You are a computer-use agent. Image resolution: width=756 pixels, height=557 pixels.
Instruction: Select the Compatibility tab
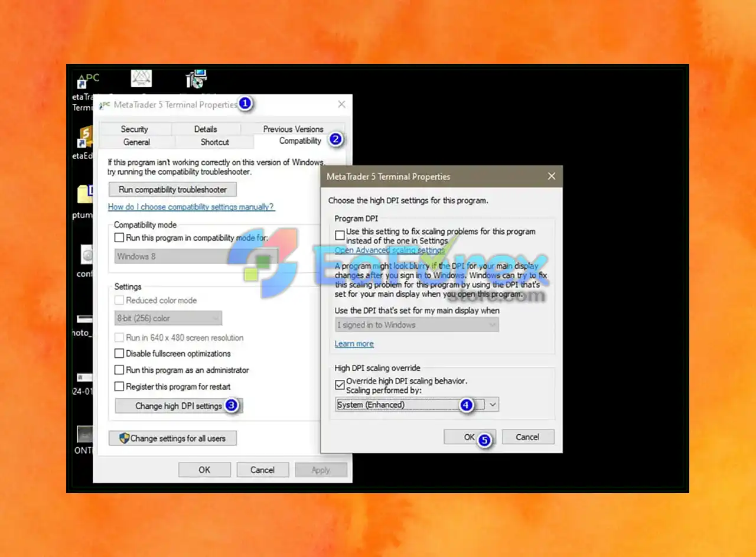[300, 141]
